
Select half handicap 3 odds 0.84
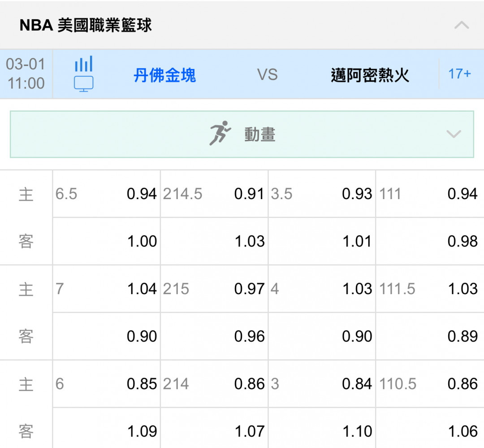click(x=322, y=384)
